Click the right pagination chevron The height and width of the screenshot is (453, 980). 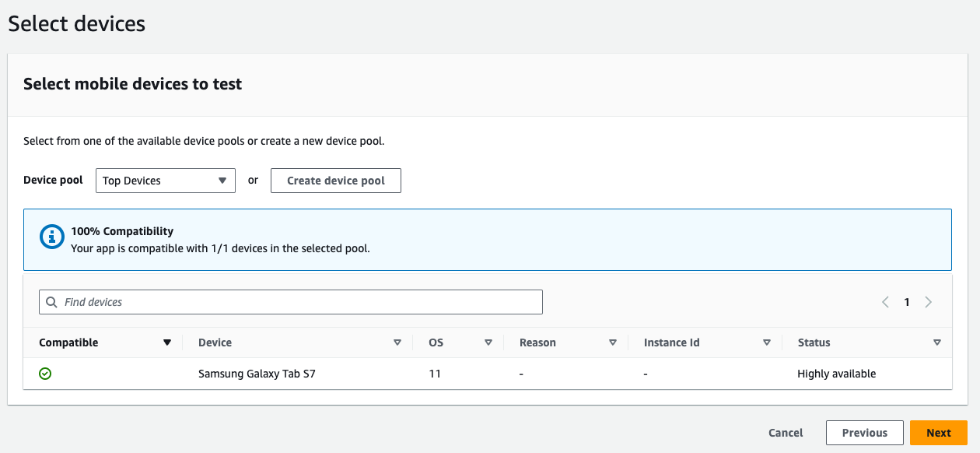[x=929, y=302]
